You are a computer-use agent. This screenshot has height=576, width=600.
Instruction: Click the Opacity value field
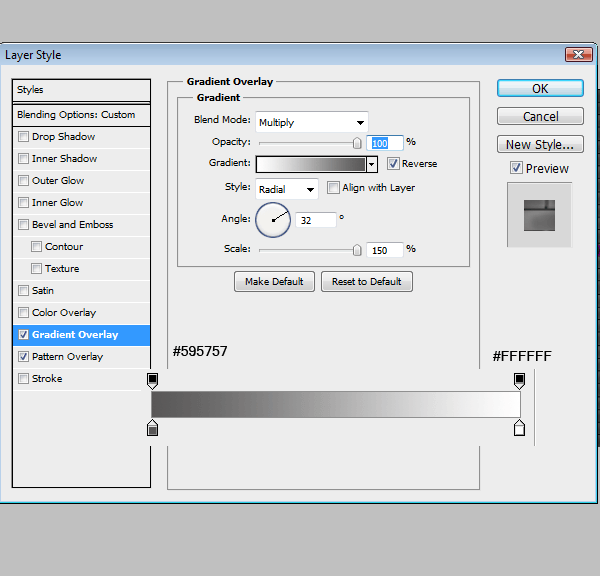coord(385,143)
